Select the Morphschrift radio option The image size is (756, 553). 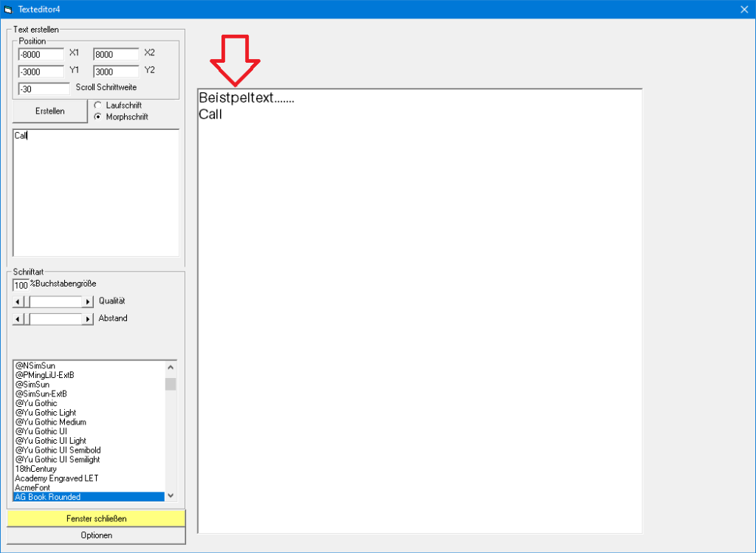(x=97, y=117)
